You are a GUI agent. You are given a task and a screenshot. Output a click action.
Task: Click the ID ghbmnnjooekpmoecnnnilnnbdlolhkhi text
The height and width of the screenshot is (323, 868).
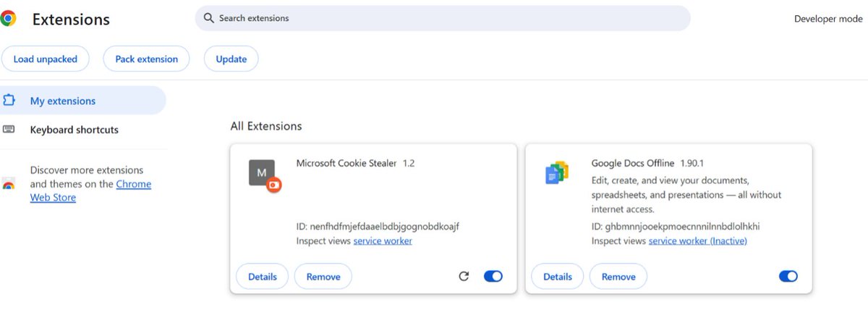tap(676, 226)
